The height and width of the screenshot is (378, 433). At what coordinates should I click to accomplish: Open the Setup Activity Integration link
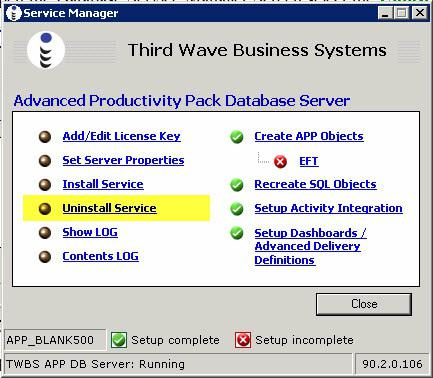[x=328, y=208]
